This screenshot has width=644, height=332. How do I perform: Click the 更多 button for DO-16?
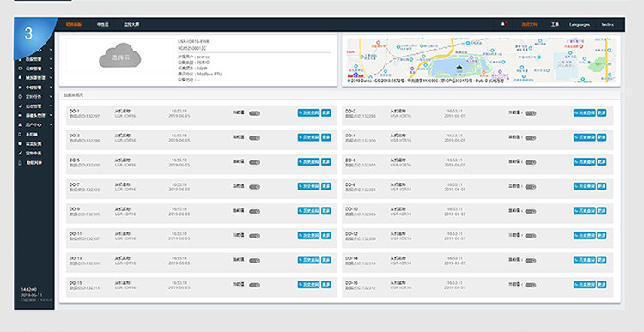click(602, 285)
